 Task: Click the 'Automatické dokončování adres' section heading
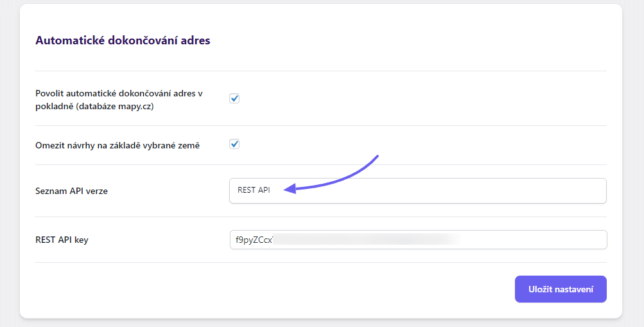click(x=123, y=40)
